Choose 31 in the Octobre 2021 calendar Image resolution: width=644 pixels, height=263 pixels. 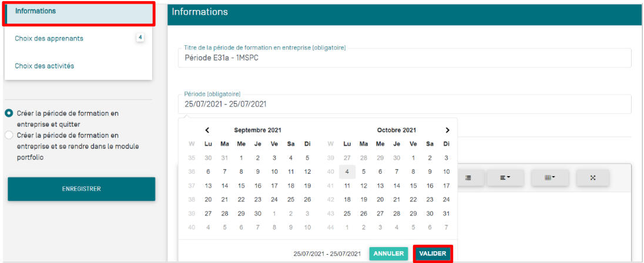pyautogui.click(x=447, y=214)
